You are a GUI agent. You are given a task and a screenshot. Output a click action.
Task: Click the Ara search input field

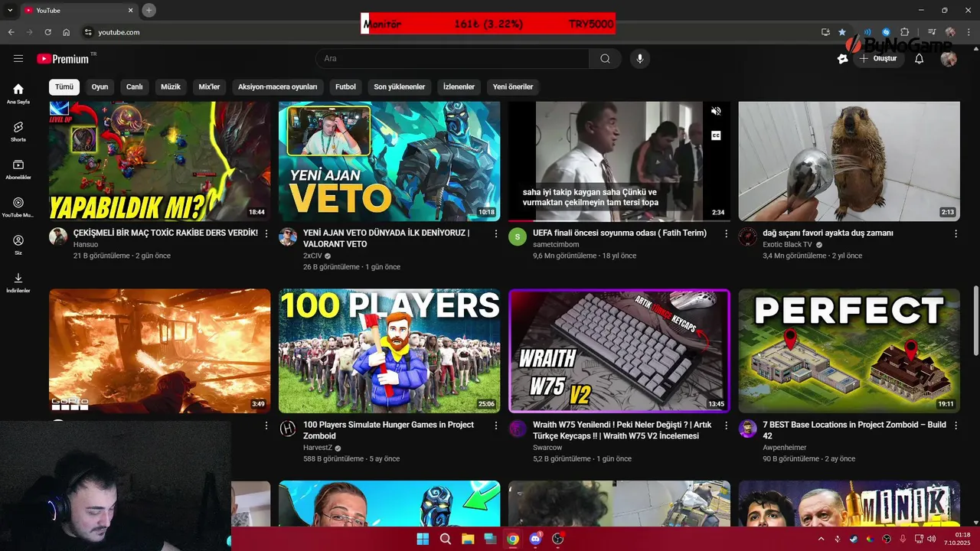[x=452, y=59]
